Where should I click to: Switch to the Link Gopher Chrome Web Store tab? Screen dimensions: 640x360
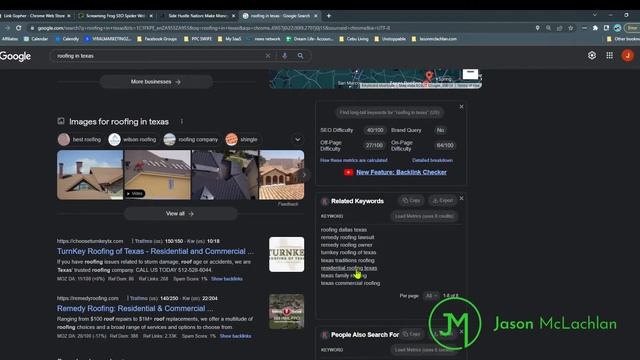click(x=36, y=16)
